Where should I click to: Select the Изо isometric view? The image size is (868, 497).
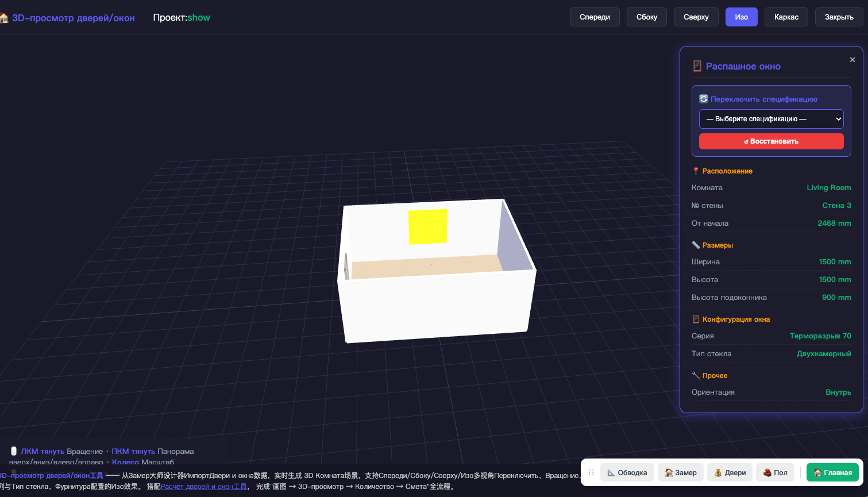point(741,17)
